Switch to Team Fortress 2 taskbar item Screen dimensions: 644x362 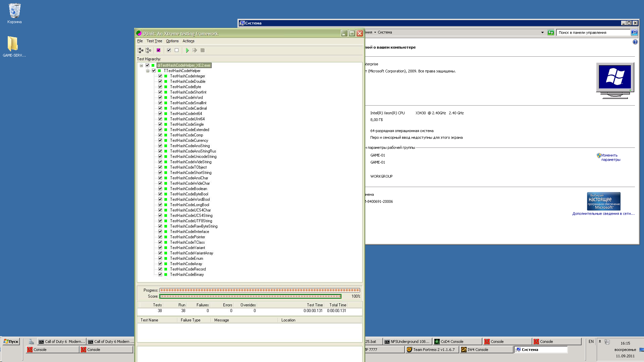tap(431, 350)
